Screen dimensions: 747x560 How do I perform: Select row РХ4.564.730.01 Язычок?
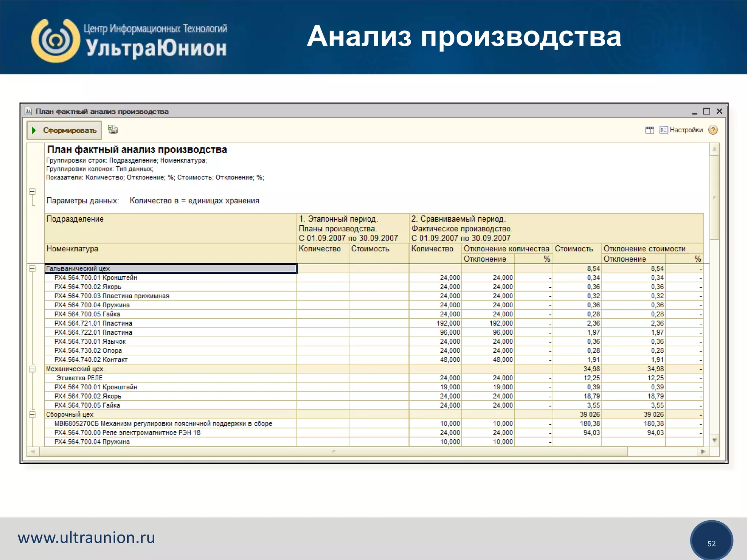(x=171, y=342)
